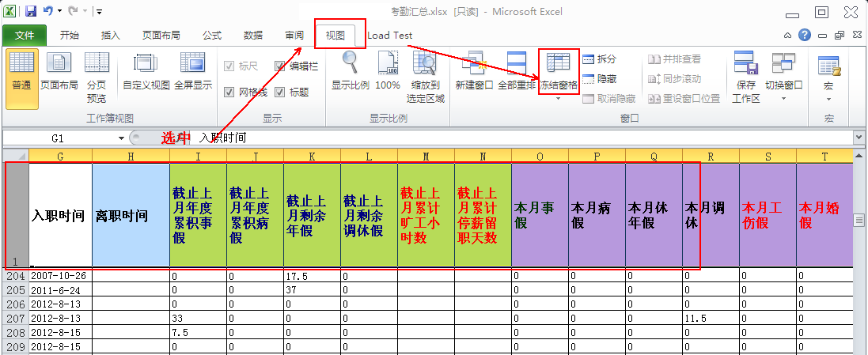Open the New Window (新建窗口) command
The width and height of the screenshot is (868, 355).
click(x=475, y=65)
